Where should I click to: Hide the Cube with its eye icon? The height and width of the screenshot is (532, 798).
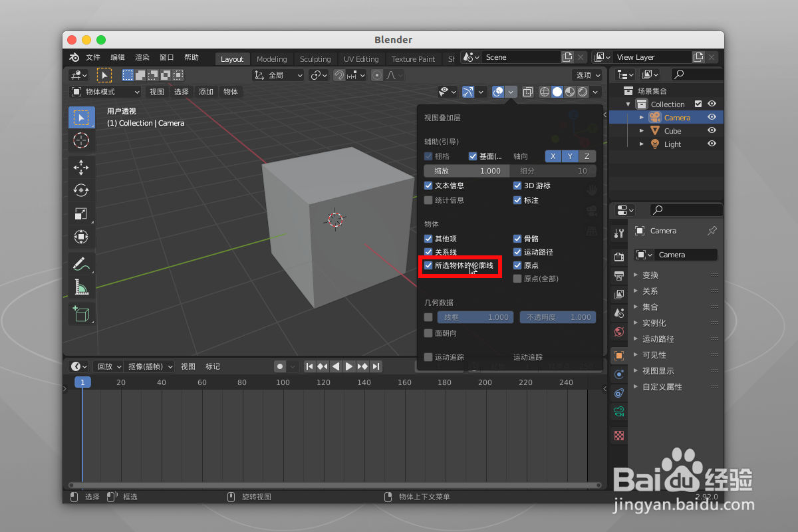[712, 131]
